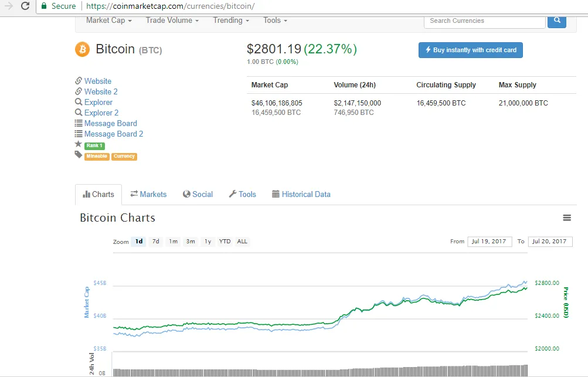Click the orange Bitcoin logo

tap(83, 49)
